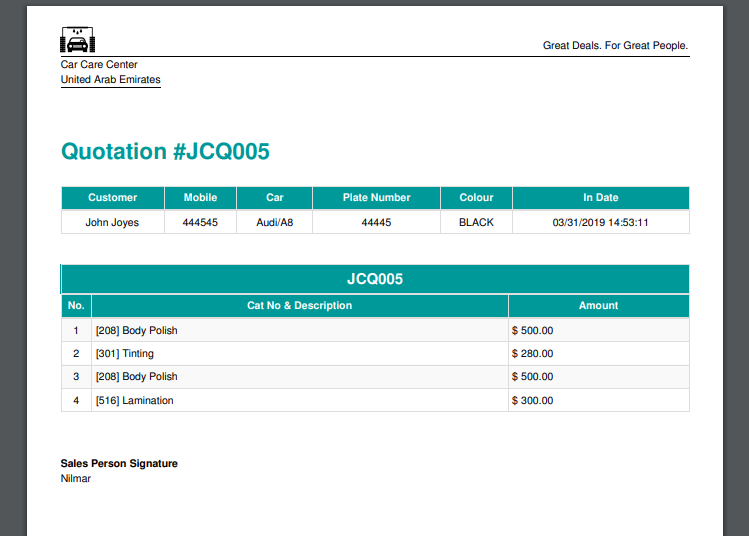
Task: Click the 'Car' column header
Action: click(x=275, y=198)
